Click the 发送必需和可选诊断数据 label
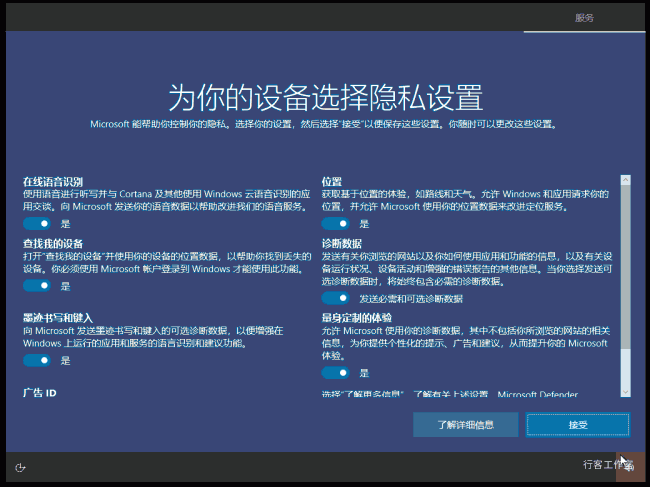Viewport: 650px width, 487px height. (411, 298)
